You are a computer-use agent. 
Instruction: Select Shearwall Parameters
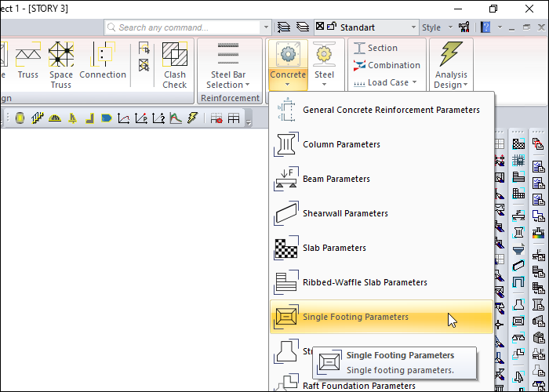click(382, 213)
